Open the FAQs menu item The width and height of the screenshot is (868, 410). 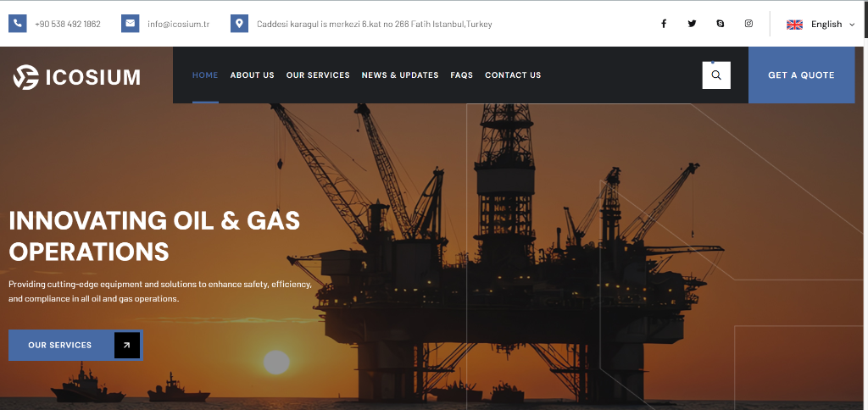[x=462, y=75]
